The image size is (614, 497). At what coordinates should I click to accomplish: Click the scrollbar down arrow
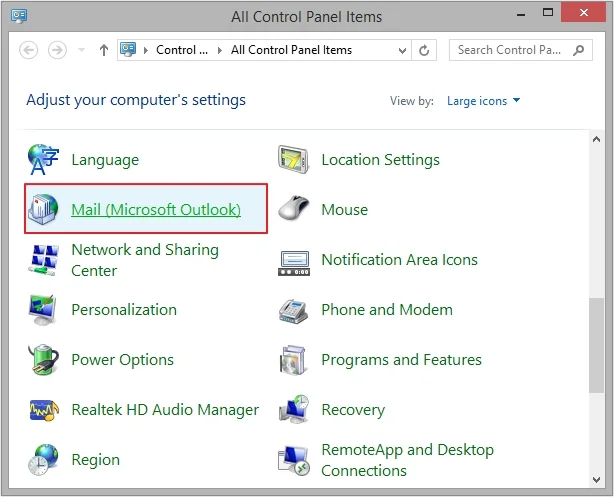click(x=596, y=479)
